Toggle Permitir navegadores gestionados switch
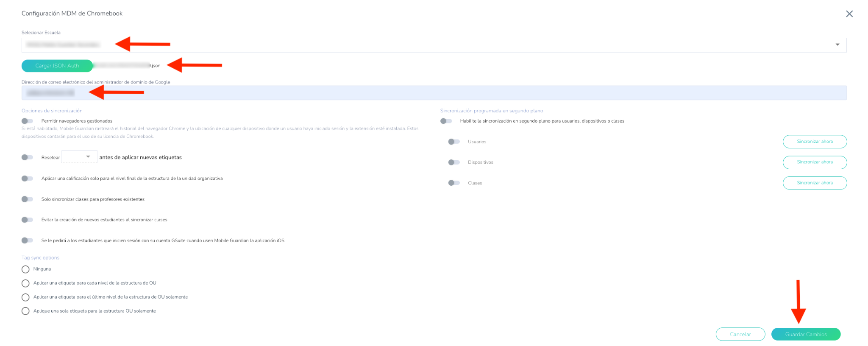Screen dimensions: 868x346 [27, 121]
